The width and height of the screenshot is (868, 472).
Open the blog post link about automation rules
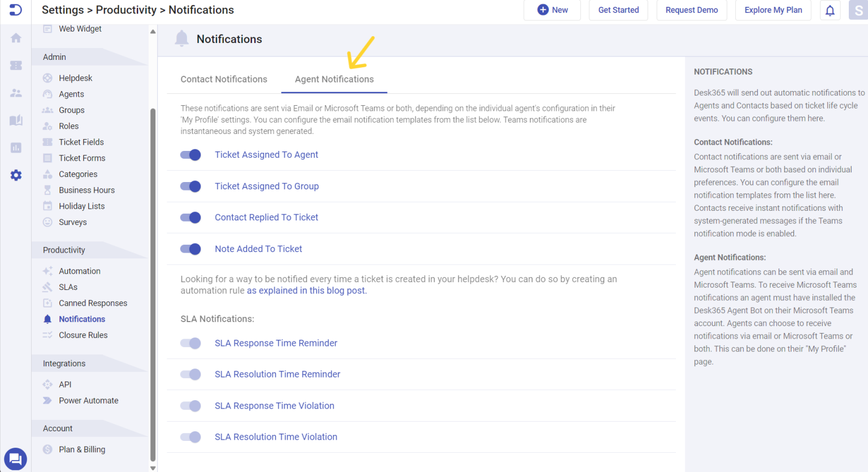click(x=305, y=290)
